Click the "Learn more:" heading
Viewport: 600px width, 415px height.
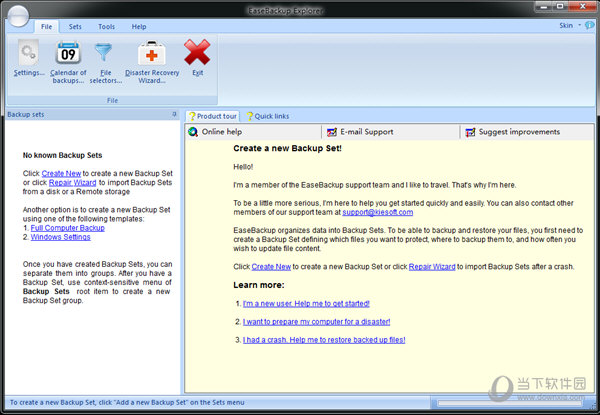[259, 285]
